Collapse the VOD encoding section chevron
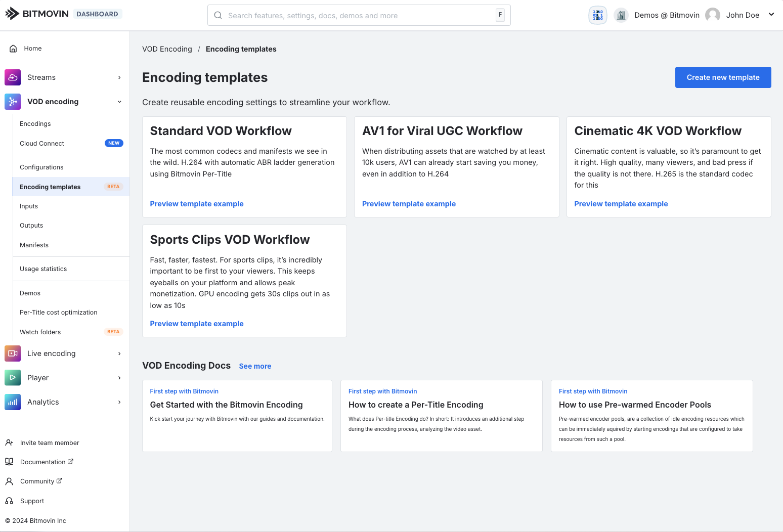Screen dimensions: 783x532 (x=119, y=102)
